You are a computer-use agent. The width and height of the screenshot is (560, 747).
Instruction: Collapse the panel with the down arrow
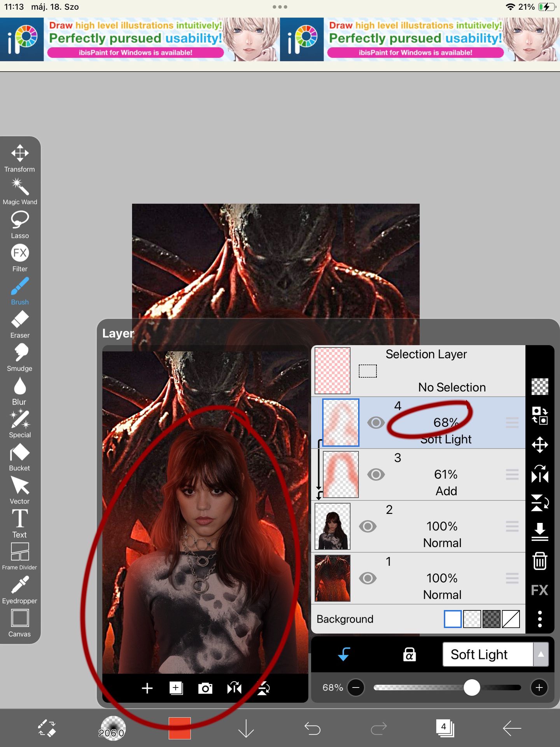click(x=246, y=728)
